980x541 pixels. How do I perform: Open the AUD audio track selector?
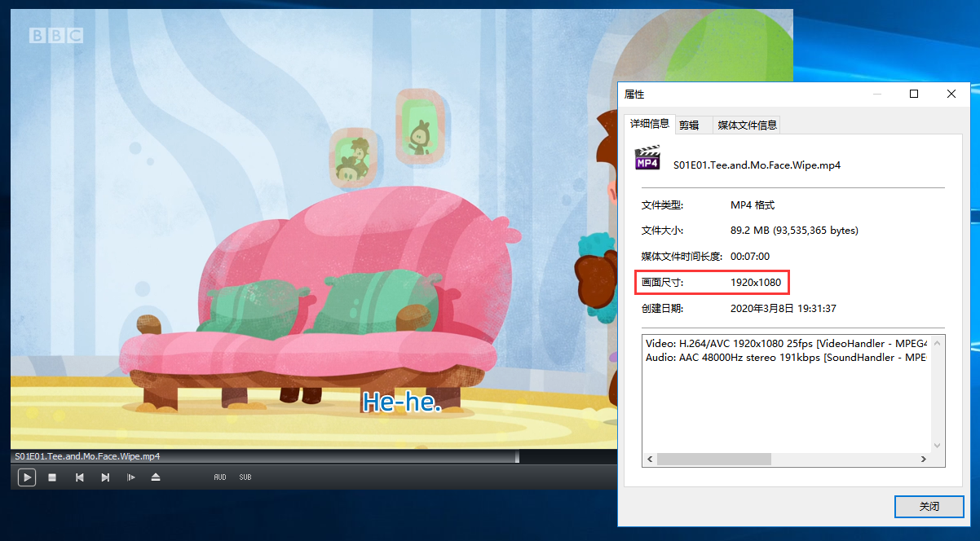[x=220, y=477]
